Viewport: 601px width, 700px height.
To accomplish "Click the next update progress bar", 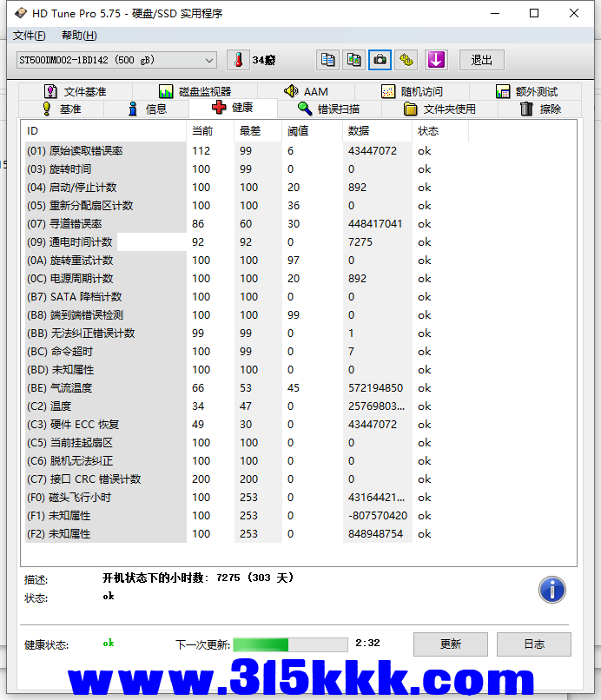I will click(x=290, y=644).
